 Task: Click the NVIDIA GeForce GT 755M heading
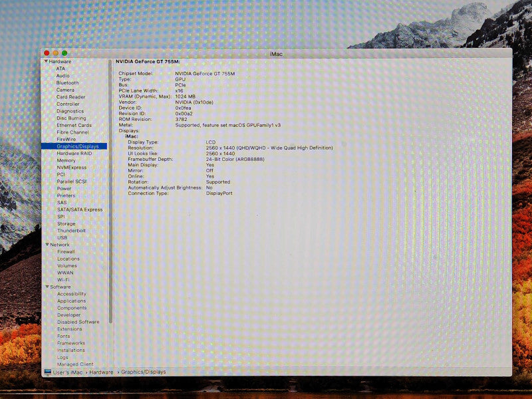pyautogui.click(x=148, y=62)
